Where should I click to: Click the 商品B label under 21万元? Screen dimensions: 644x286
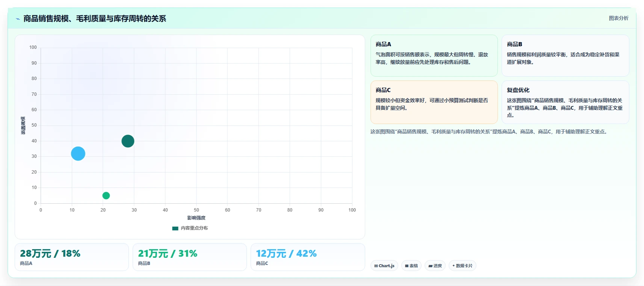click(144, 263)
